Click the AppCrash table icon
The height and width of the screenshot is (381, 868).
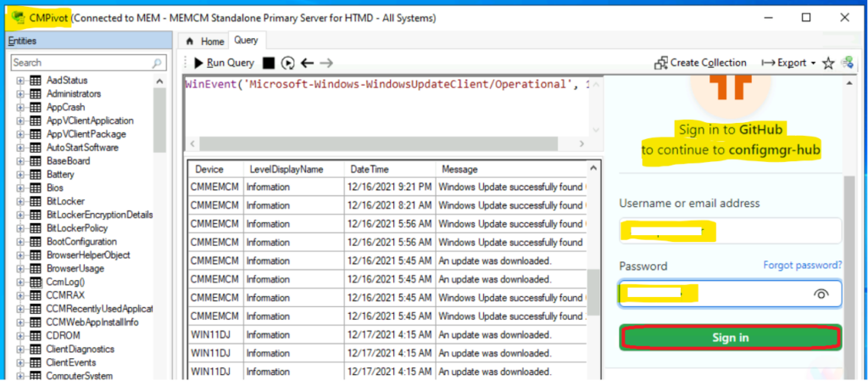35,108
